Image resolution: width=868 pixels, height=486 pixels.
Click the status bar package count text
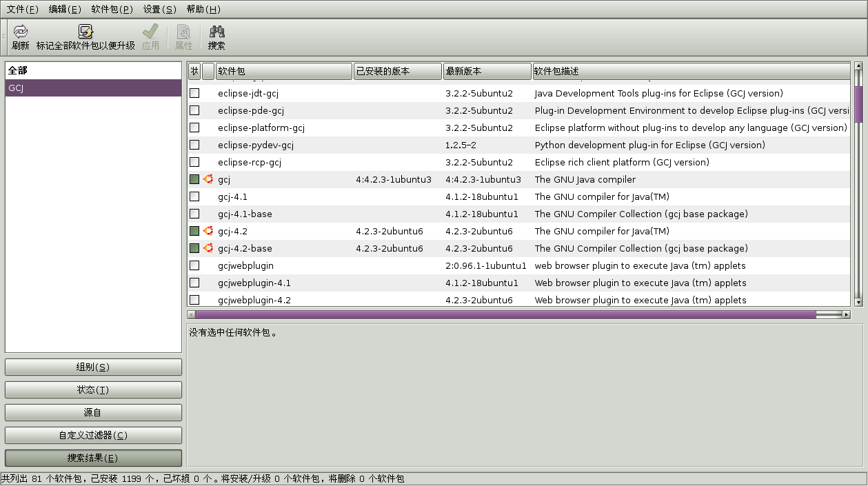(x=203, y=478)
